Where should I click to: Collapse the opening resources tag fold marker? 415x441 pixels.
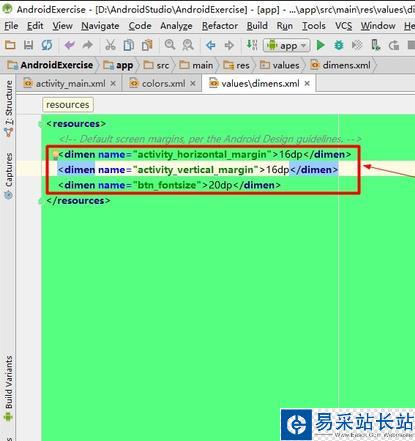pos(41,124)
